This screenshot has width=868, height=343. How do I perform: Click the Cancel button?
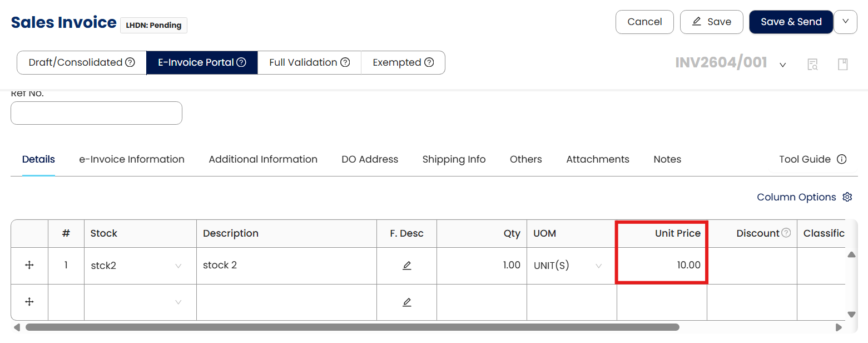(644, 22)
